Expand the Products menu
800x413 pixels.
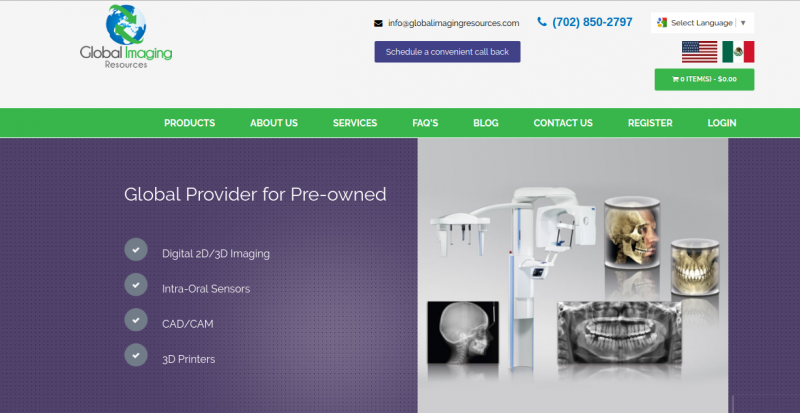pos(189,123)
